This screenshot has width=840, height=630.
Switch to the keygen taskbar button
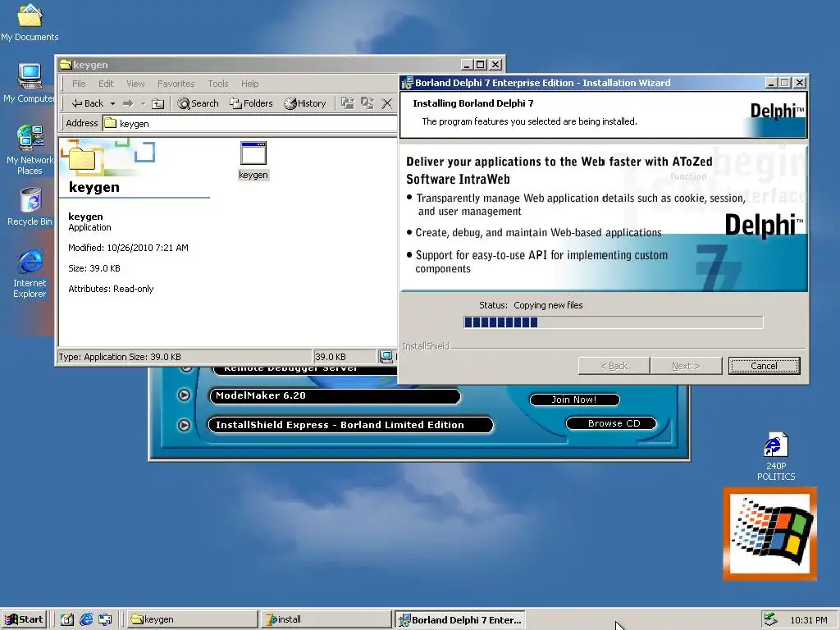pyautogui.click(x=193, y=619)
